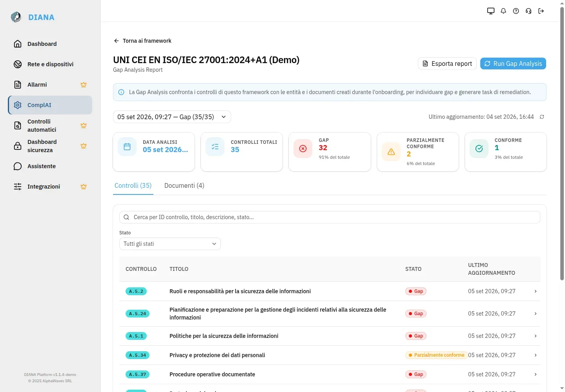Viewport: 565px width, 392px height.
Task: Click the logout icon in top bar
Action: (x=541, y=11)
